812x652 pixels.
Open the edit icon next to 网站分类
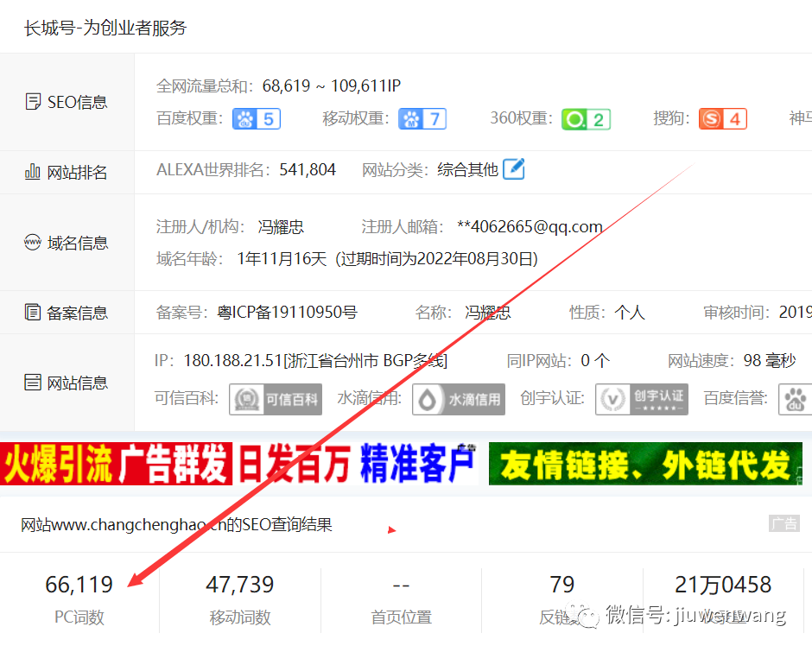[x=514, y=170]
